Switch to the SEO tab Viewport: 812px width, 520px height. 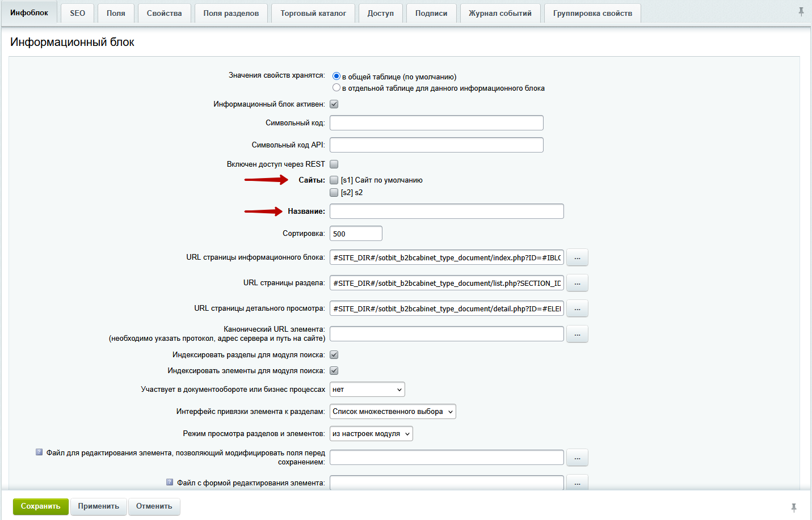click(x=77, y=12)
